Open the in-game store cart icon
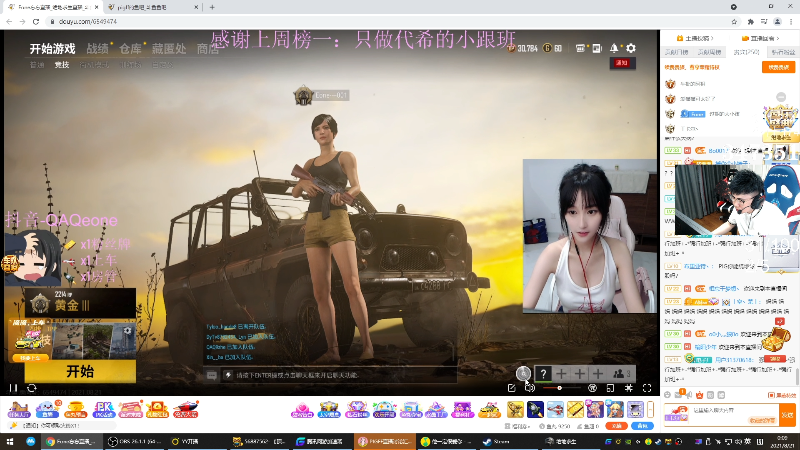The image size is (800, 450). click(580, 48)
